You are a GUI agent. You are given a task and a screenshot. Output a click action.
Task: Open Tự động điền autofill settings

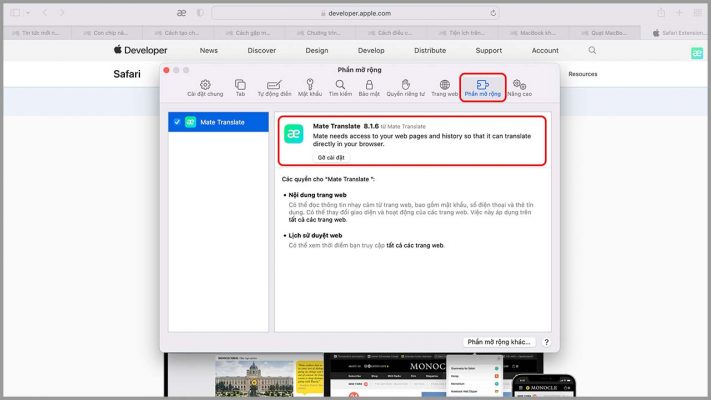273,88
